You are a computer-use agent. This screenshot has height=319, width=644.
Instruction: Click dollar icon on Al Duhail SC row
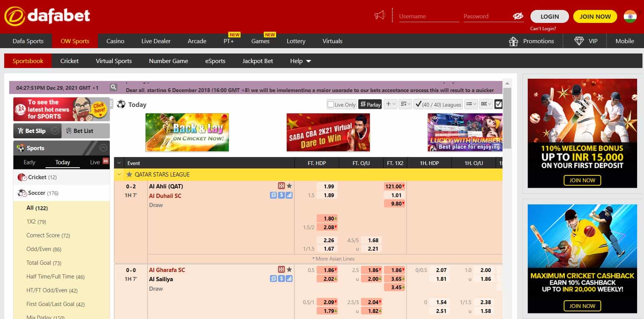281,195
